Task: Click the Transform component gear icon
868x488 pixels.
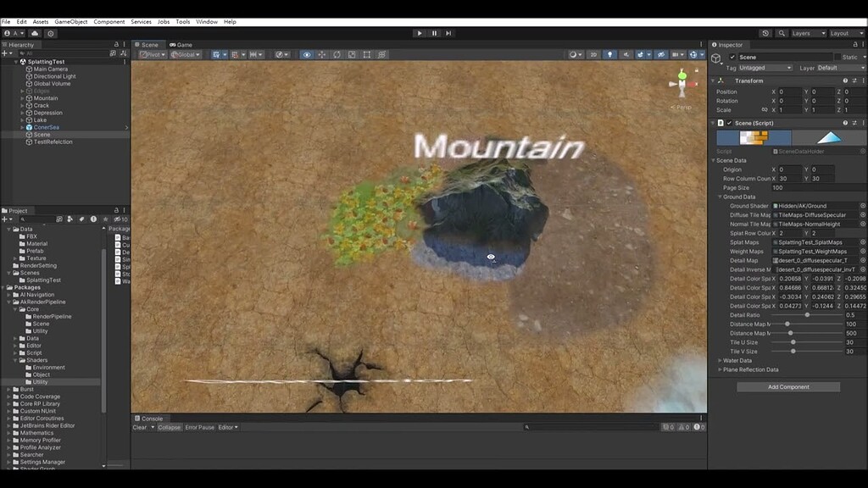Action: pyautogui.click(x=863, y=80)
